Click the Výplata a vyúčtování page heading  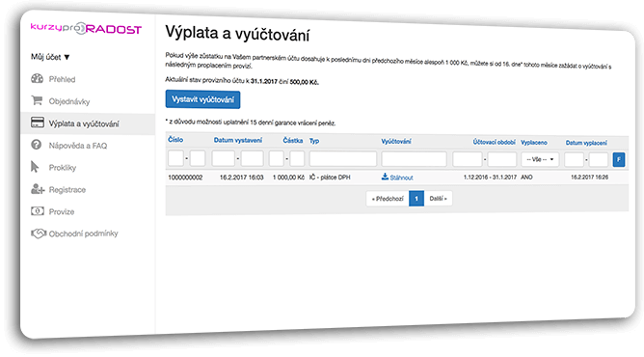click(237, 34)
